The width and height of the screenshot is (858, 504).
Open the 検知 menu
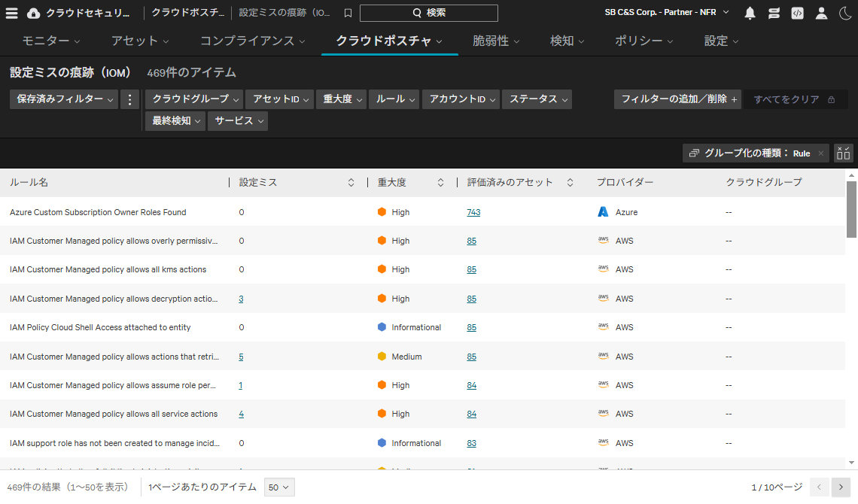pyautogui.click(x=567, y=41)
